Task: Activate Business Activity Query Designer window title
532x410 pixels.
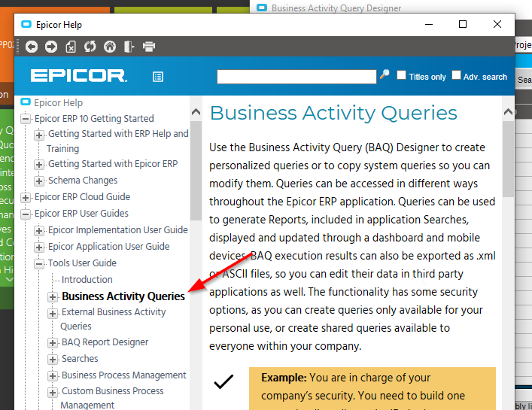Action: pyautogui.click(x=336, y=8)
